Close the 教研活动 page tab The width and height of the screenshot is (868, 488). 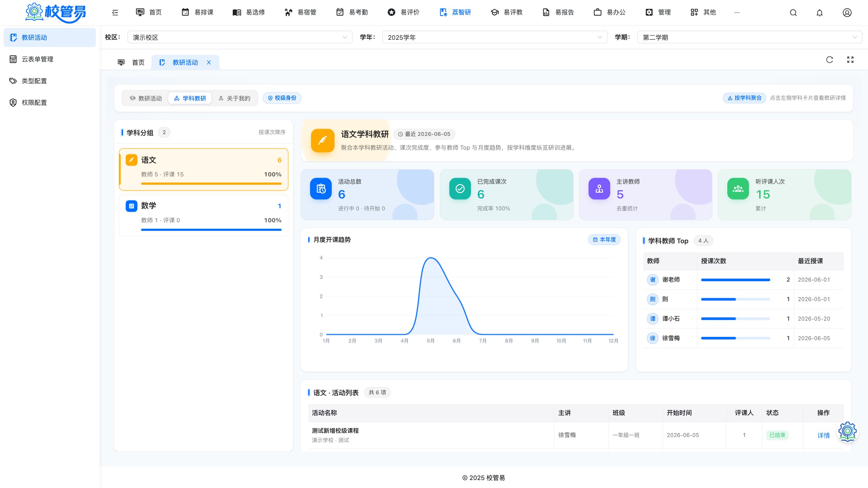(209, 63)
